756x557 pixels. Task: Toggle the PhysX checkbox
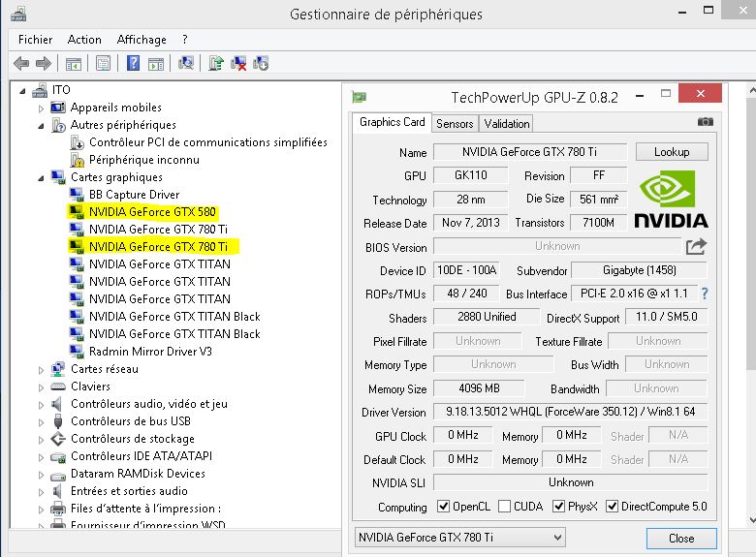tap(559, 506)
